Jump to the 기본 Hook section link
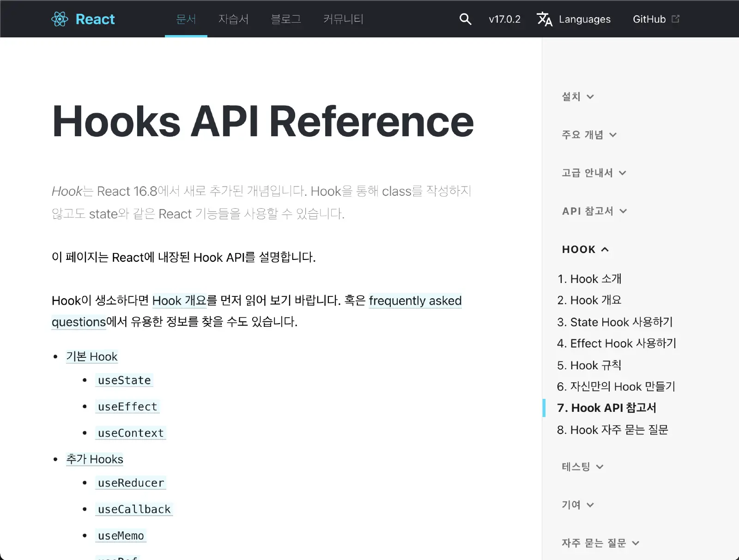Image resolution: width=739 pixels, height=560 pixels. (92, 356)
